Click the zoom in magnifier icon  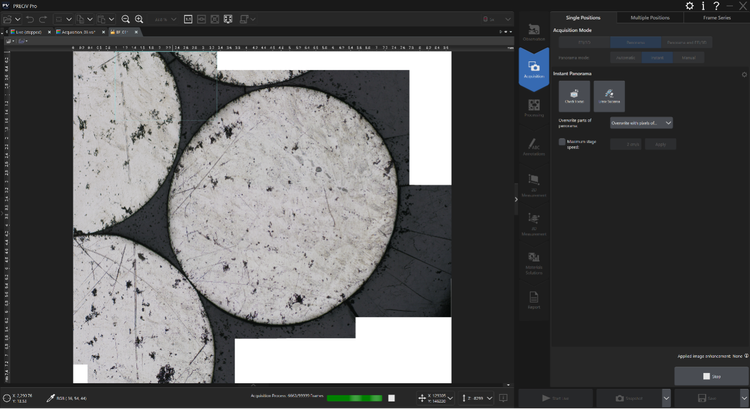(x=139, y=20)
